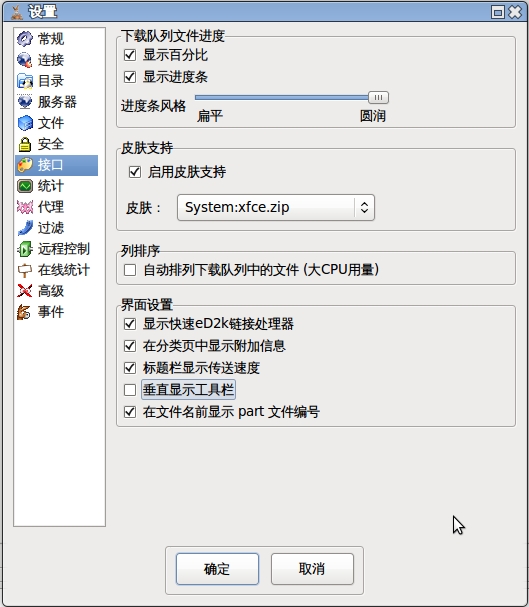Select the 统计 statistics monitor icon
529x607 pixels.
(25, 186)
